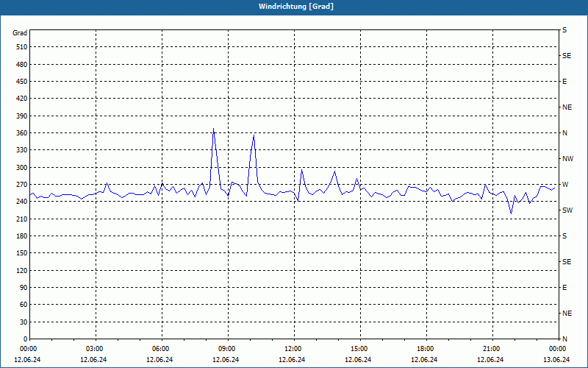
Task: Click the 450 degree axis label
Action: coord(22,82)
